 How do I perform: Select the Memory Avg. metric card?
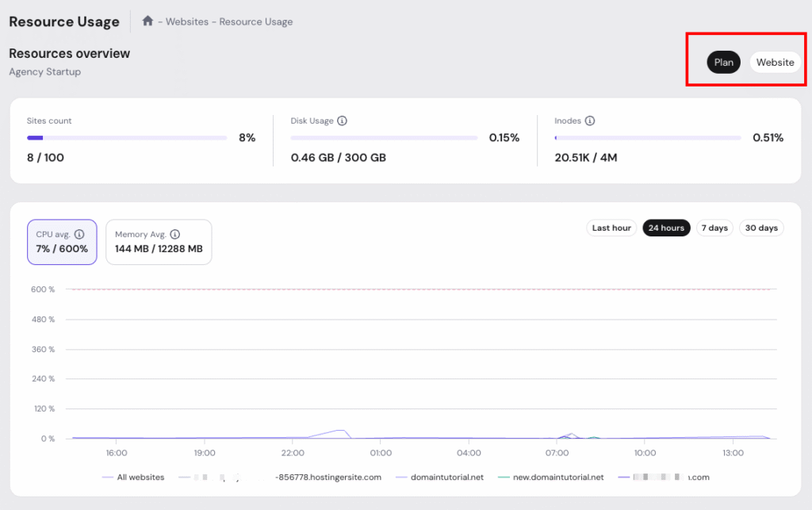coord(159,242)
